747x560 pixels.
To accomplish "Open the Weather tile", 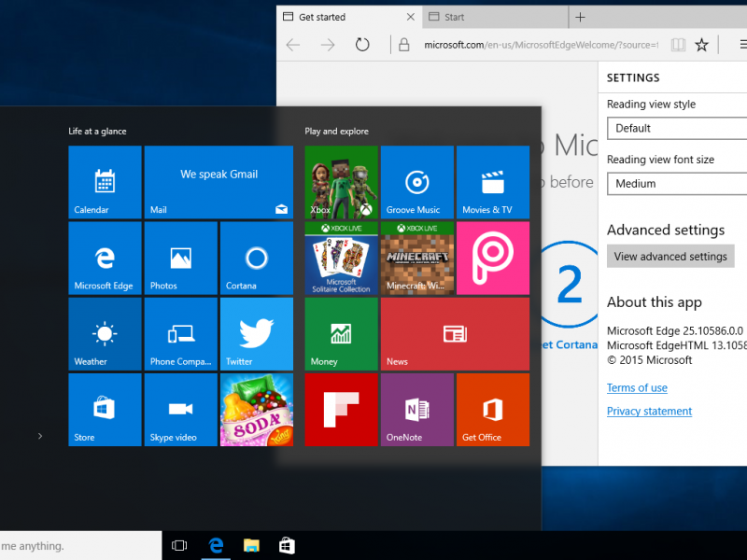I will pos(105,333).
